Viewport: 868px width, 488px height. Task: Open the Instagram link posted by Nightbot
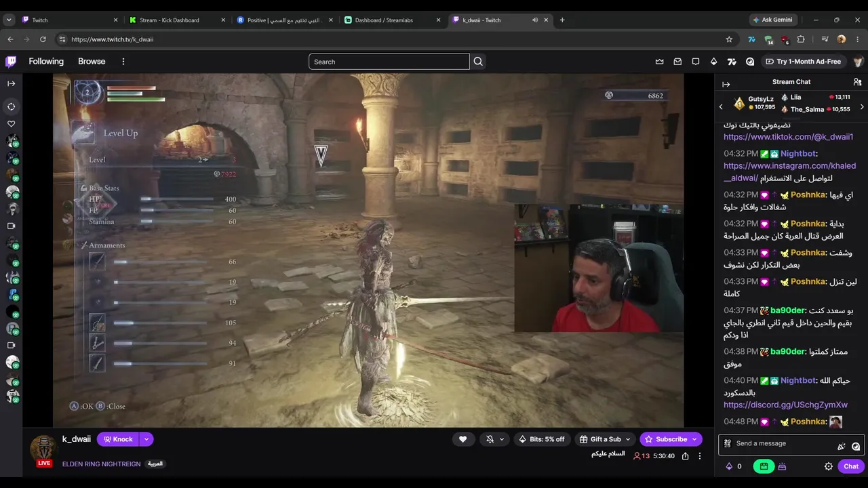(789, 171)
